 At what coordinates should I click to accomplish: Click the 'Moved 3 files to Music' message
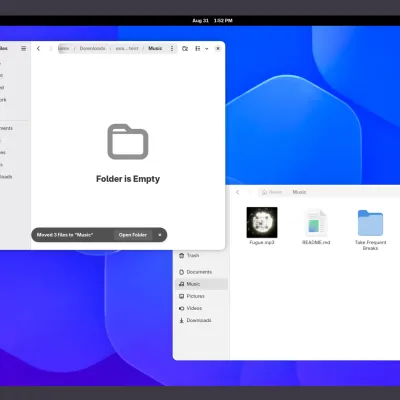point(65,235)
